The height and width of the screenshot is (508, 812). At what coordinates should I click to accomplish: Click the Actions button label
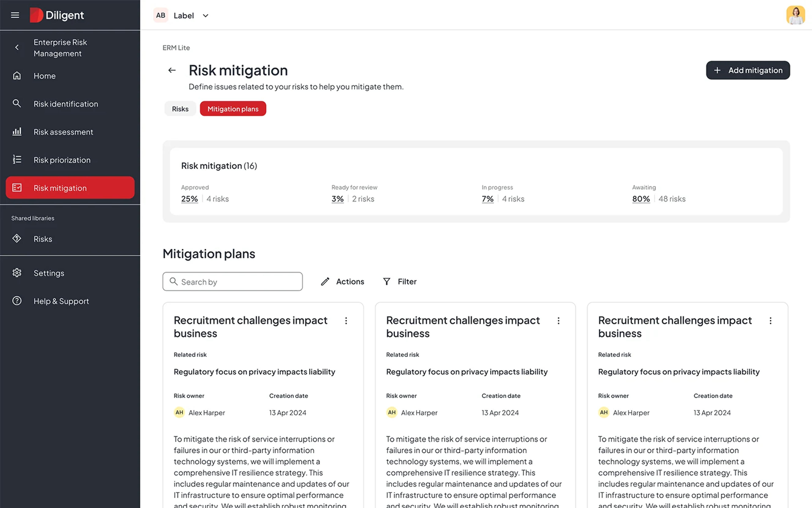pos(350,282)
